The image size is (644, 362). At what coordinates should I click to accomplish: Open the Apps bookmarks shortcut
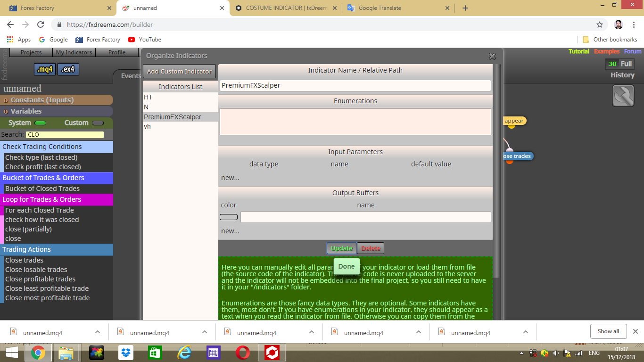19,40
